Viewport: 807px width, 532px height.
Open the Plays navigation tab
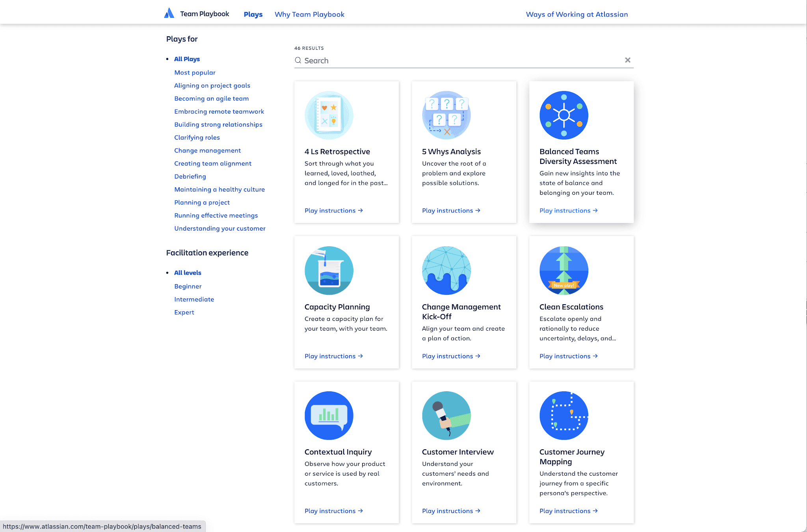(x=253, y=14)
